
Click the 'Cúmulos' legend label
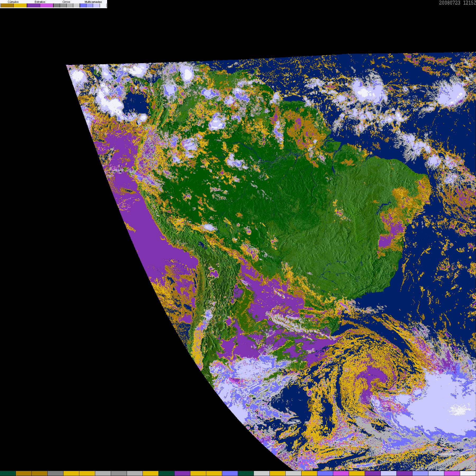tap(13, 2)
